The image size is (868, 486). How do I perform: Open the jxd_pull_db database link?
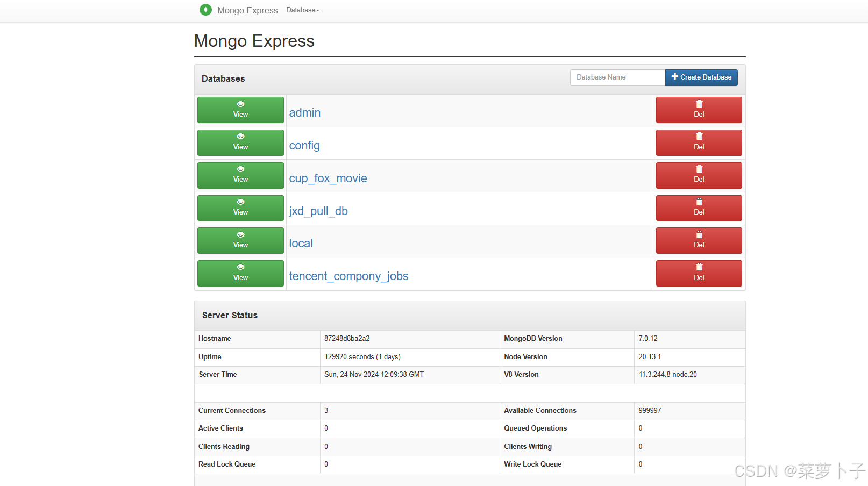coord(318,211)
